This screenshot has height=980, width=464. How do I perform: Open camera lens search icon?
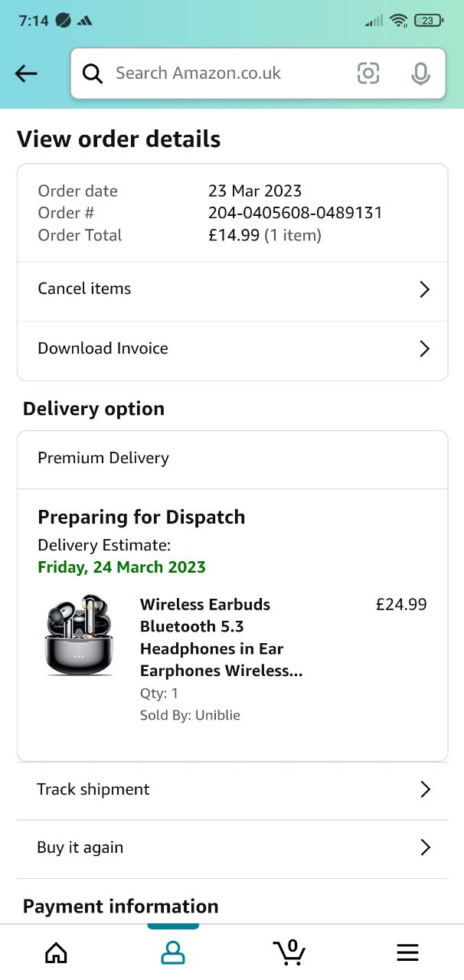click(368, 73)
